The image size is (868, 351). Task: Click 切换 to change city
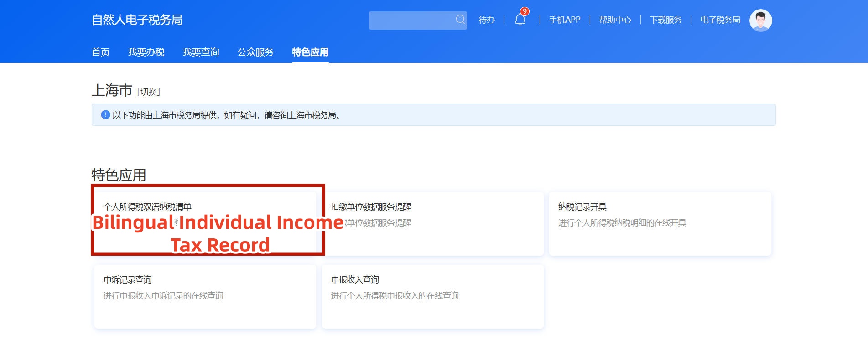(x=149, y=92)
